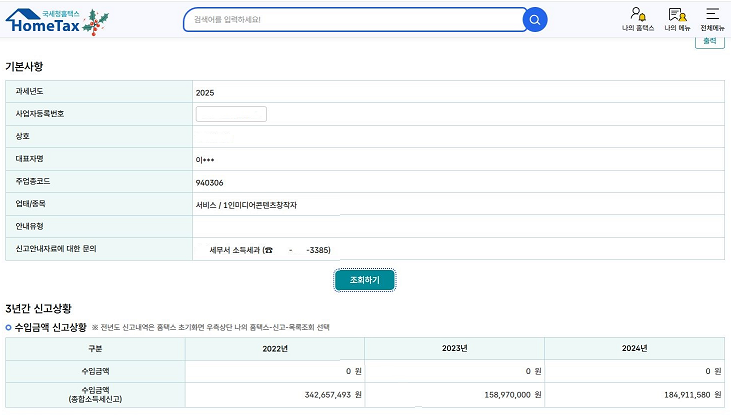The width and height of the screenshot is (731, 415).
Task: Click the 2023년 column header
Action: pos(455,348)
